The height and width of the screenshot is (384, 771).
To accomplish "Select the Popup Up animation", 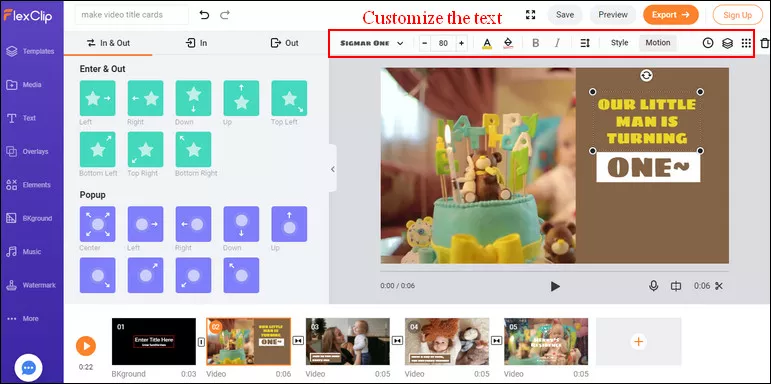I will [x=289, y=224].
